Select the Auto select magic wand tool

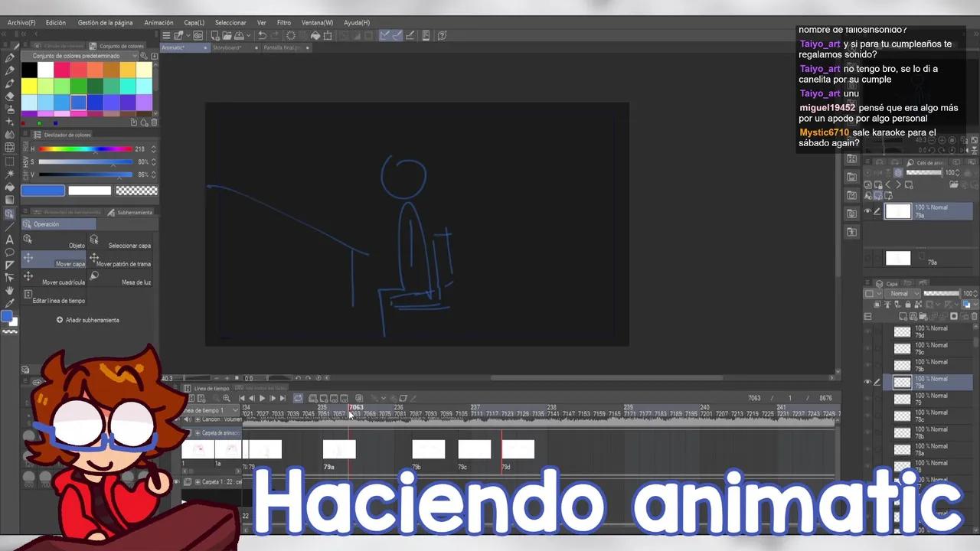point(9,174)
